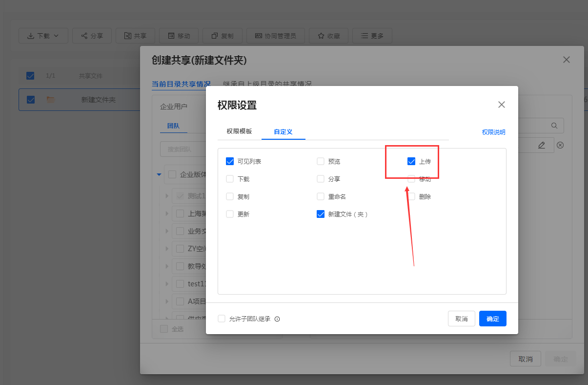Open the 当前目录共享情况 tab
This screenshot has width=588, height=385.
[x=181, y=84]
